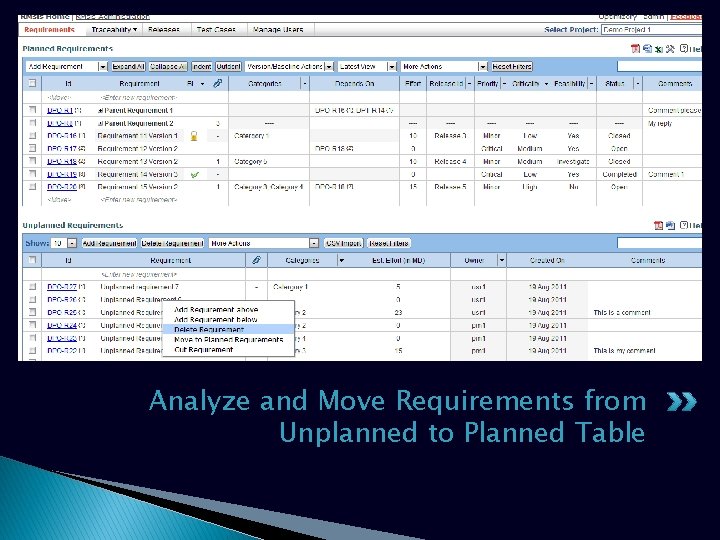Click Help icon in Unplanned Requirements header

coord(684,225)
